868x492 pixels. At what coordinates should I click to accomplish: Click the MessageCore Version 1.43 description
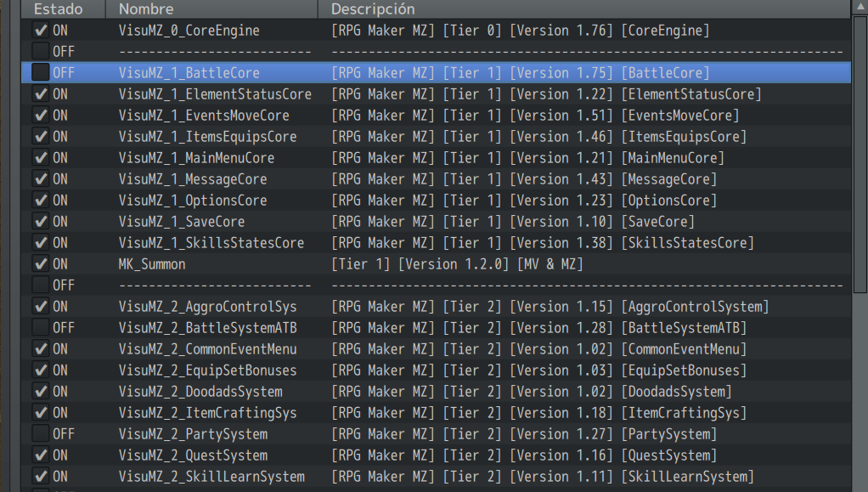[524, 179]
